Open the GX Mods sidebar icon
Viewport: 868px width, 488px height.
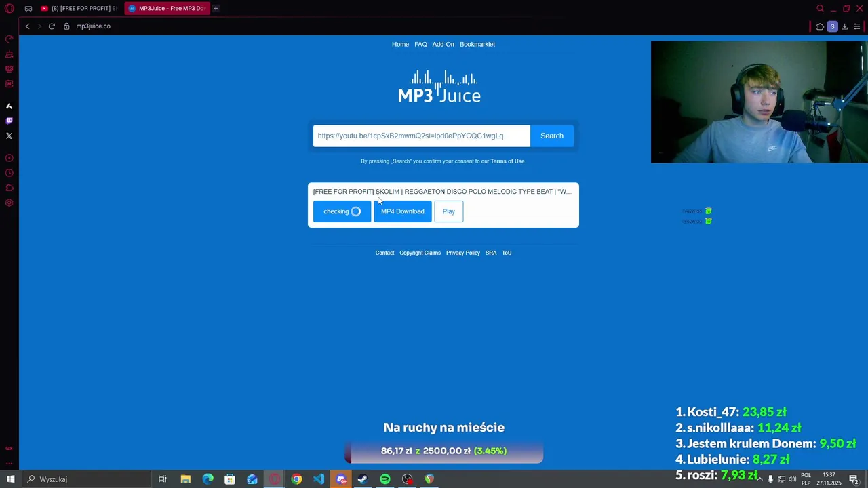[9, 84]
